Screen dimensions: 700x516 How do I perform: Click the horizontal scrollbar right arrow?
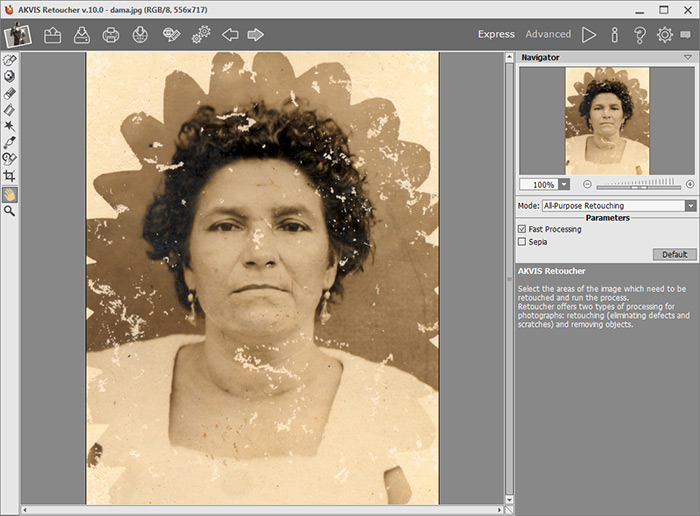pos(500,510)
